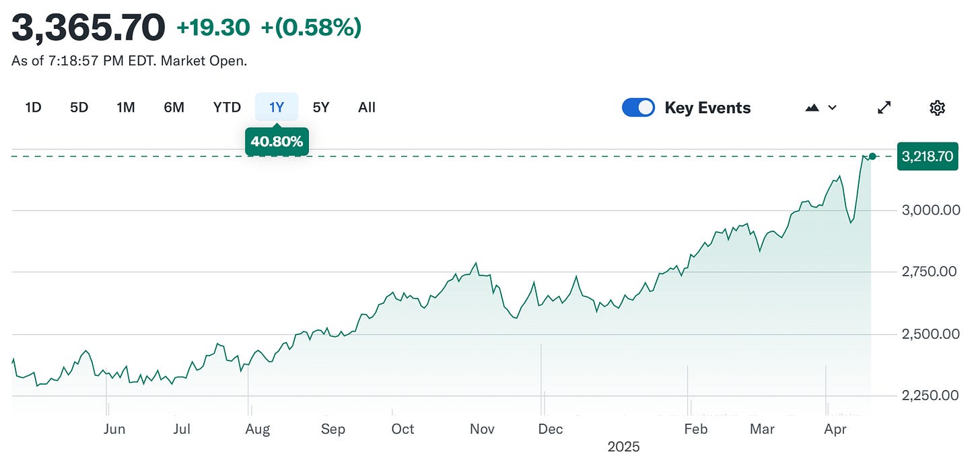Toggle the Key Events switch off
The image size is (980, 462).
pos(638,108)
